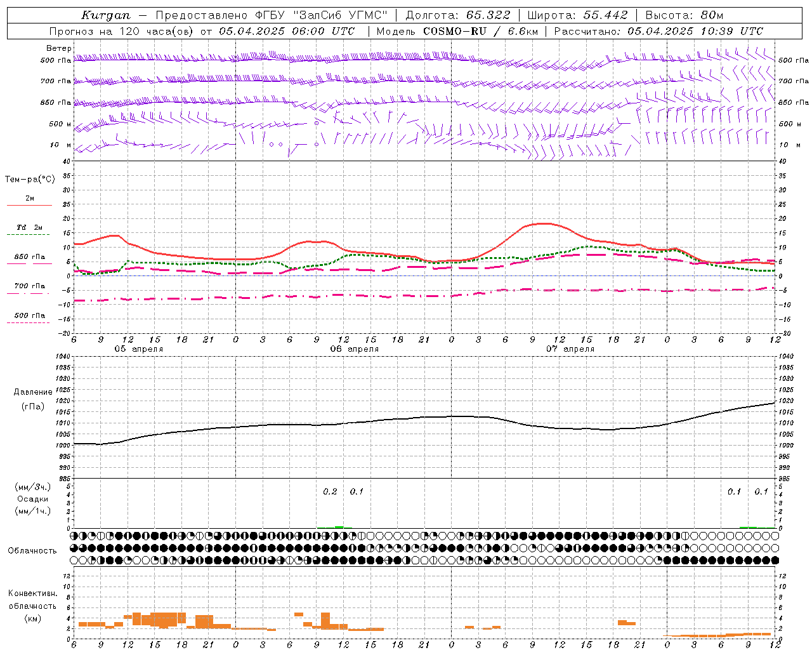The image size is (812, 650).
Task: Click the Td 2м dew point legend entry
Action: point(30,227)
